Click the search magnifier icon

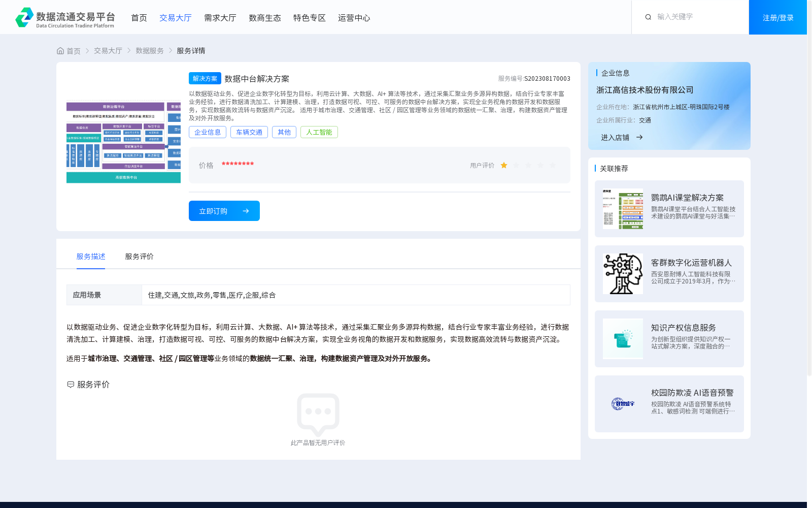point(648,17)
